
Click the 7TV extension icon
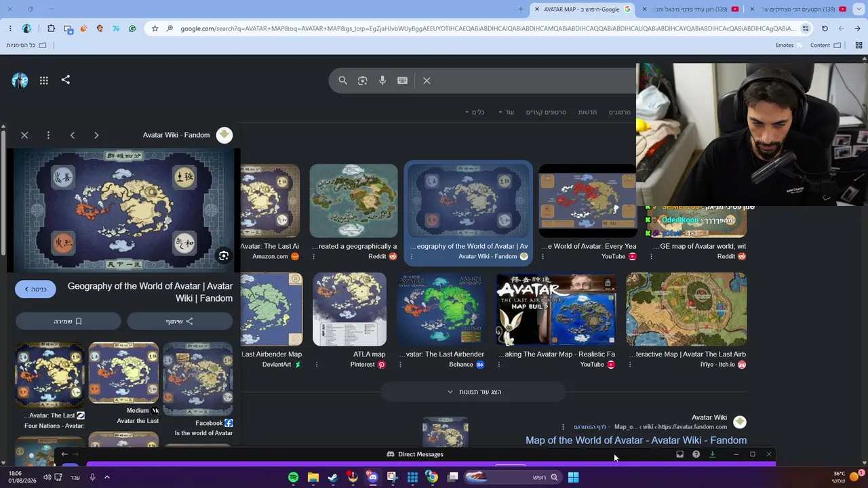116,28
